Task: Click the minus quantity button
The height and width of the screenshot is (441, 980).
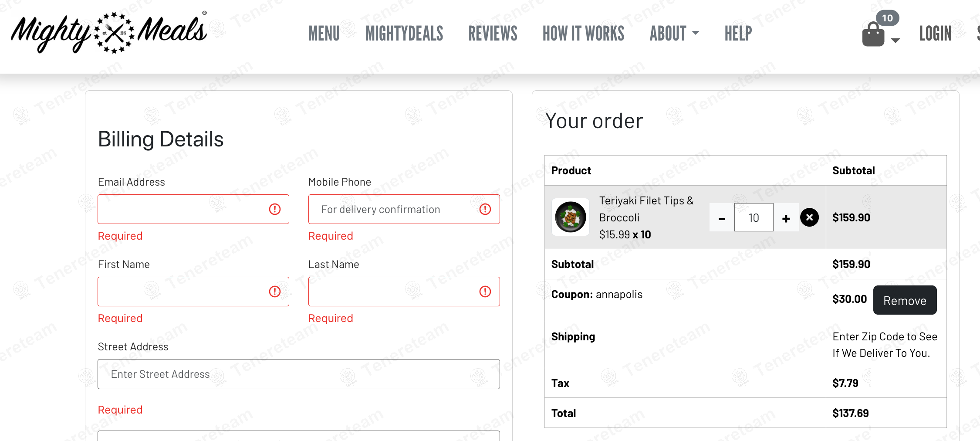Action: pos(722,218)
